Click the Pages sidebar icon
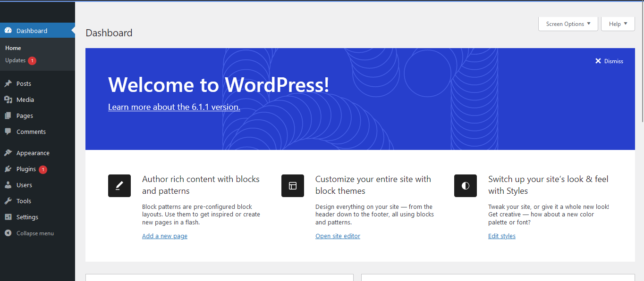The height and width of the screenshot is (281, 644). pos(8,116)
